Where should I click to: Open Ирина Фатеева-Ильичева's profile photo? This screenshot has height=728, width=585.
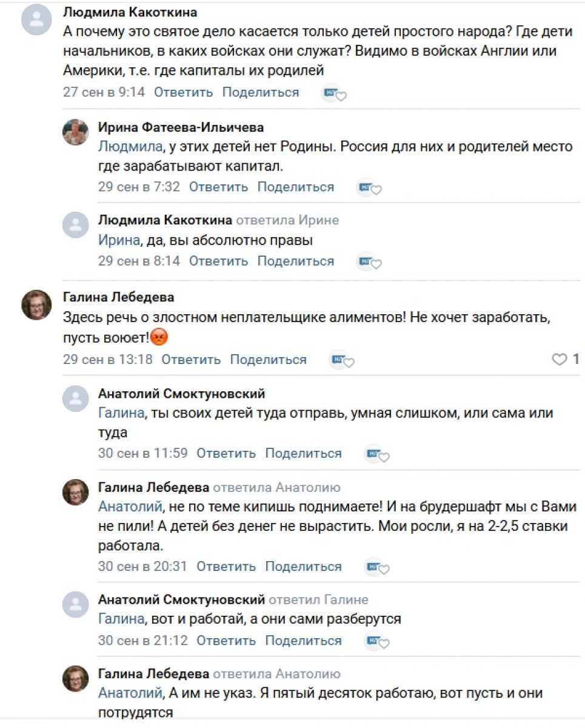point(76,132)
